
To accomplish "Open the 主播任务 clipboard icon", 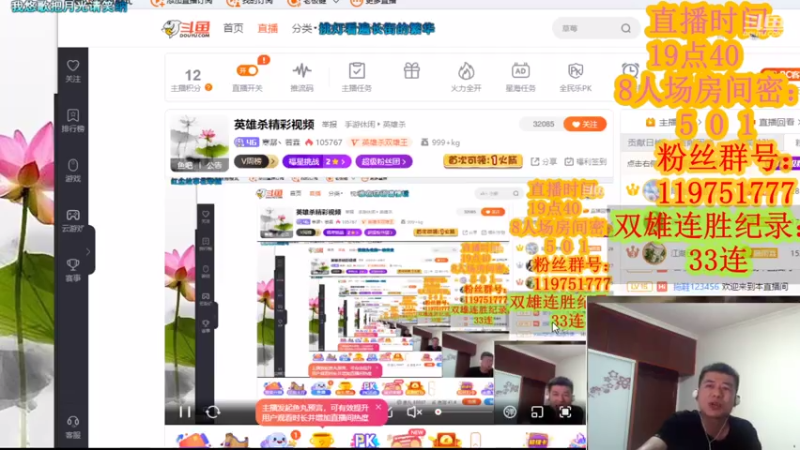I will [357, 77].
